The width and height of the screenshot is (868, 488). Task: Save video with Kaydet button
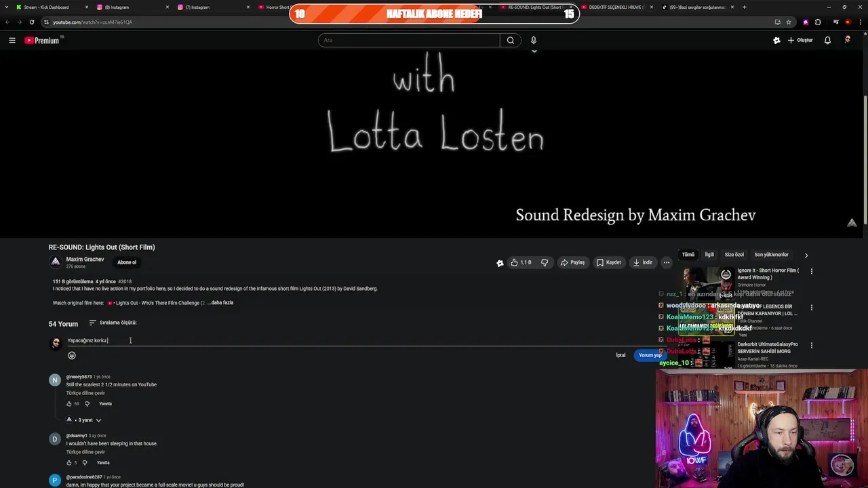(x=609, y=262)
